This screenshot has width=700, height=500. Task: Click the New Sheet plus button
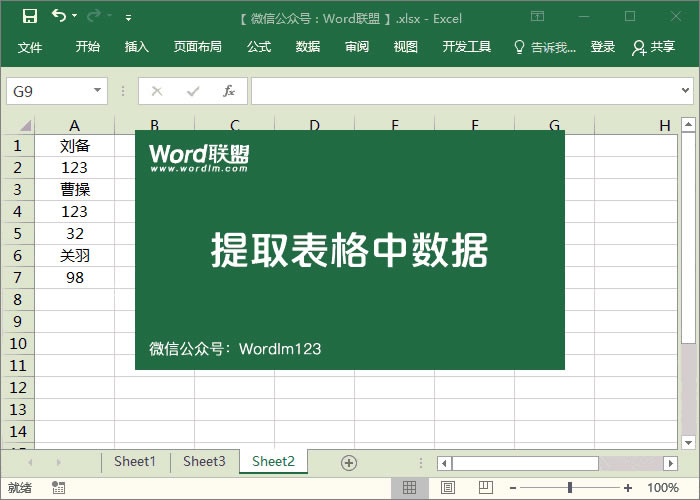pyautogui.click(x=349, y=463)
